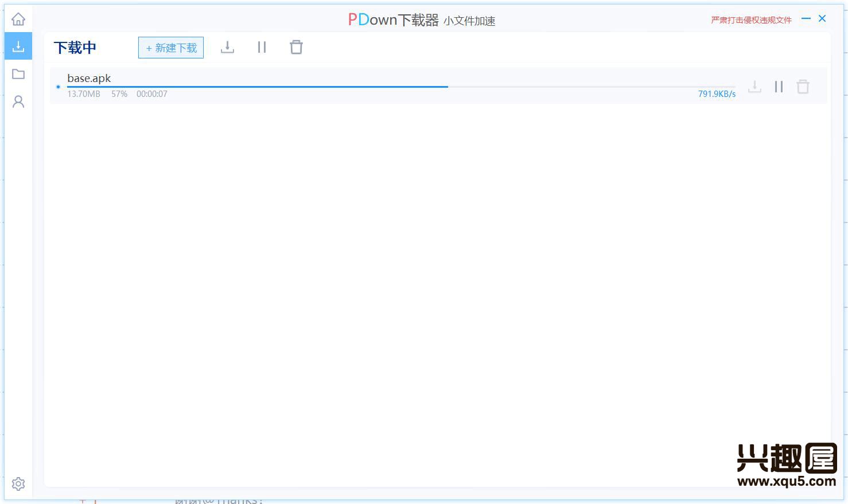Click the PDown下载器 title text
The width and height of the screenshot is (848, 504).
(x=394, y=20)
